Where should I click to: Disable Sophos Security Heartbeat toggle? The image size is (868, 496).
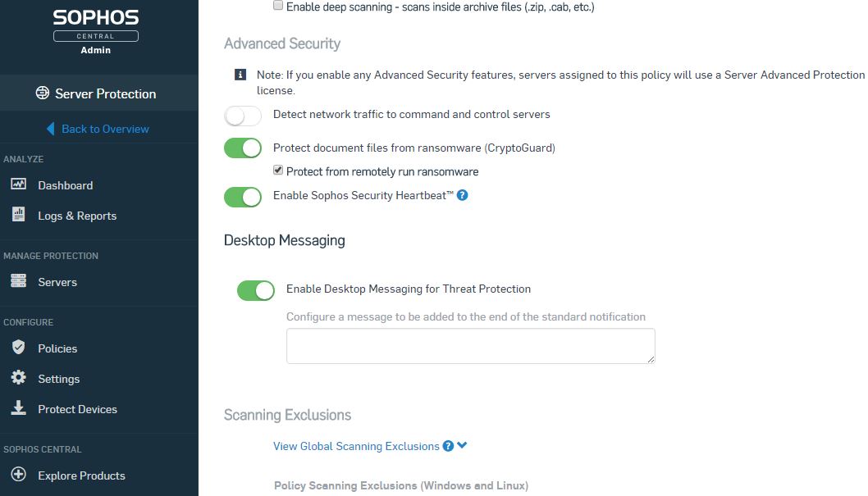point(242,197)
